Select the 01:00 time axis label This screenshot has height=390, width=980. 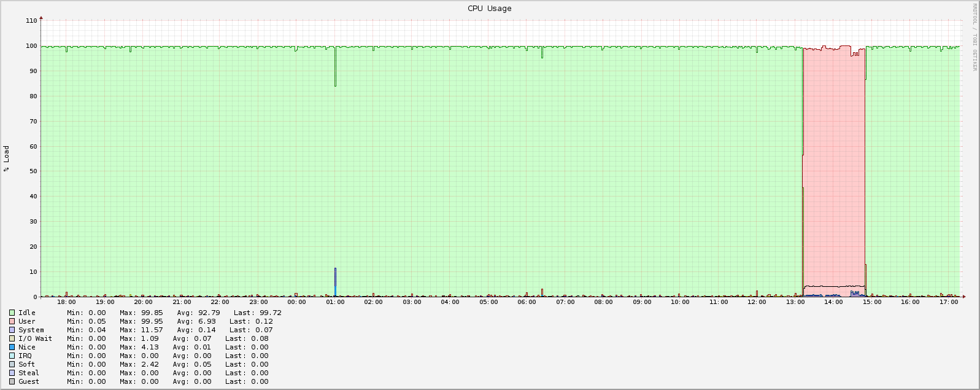(x=335, y=302)
